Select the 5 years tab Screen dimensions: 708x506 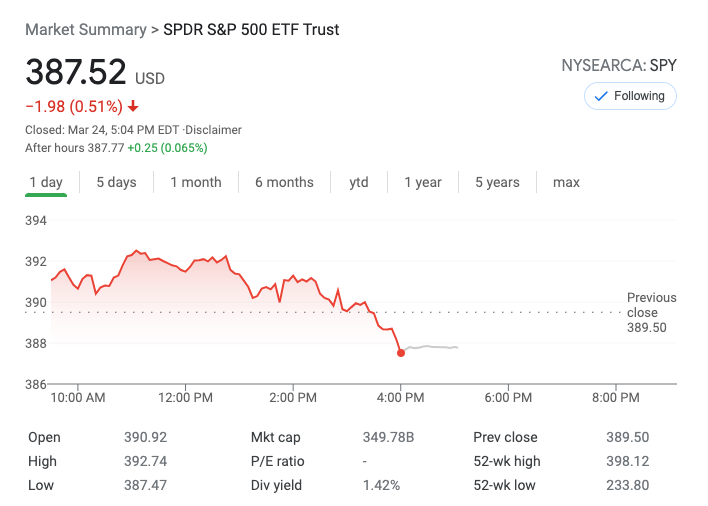coord(497,182)
